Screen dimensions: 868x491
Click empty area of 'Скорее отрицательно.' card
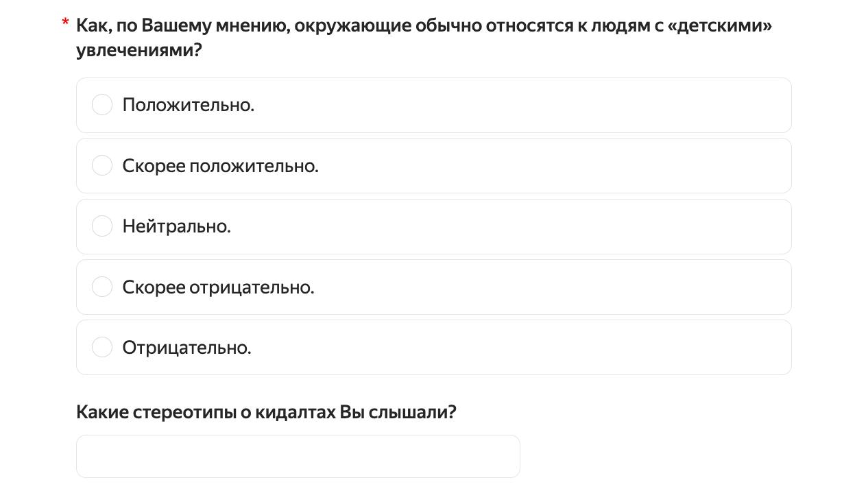click(x=548, y=287)
